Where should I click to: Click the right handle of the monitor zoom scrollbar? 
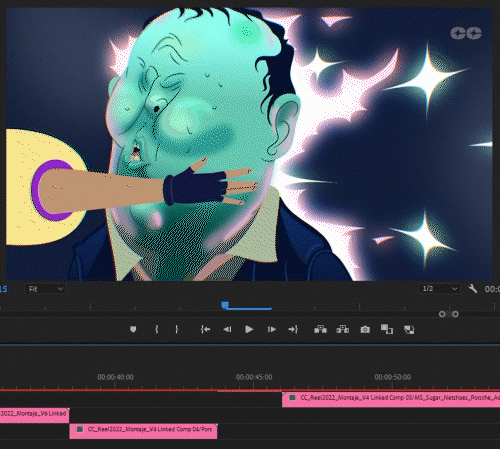pyautogui.click(x=455, y=314)
